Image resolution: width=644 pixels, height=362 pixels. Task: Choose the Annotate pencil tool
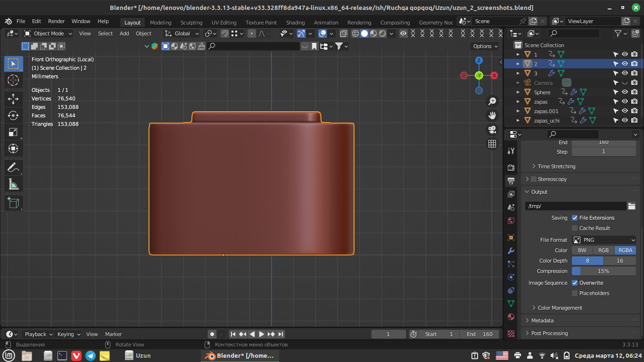click(14, 167)
